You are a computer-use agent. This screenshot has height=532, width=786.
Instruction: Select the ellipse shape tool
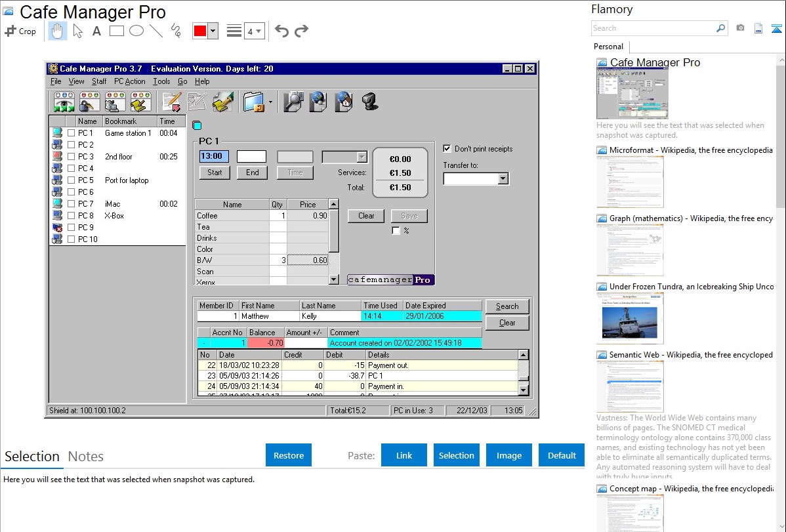136,31
